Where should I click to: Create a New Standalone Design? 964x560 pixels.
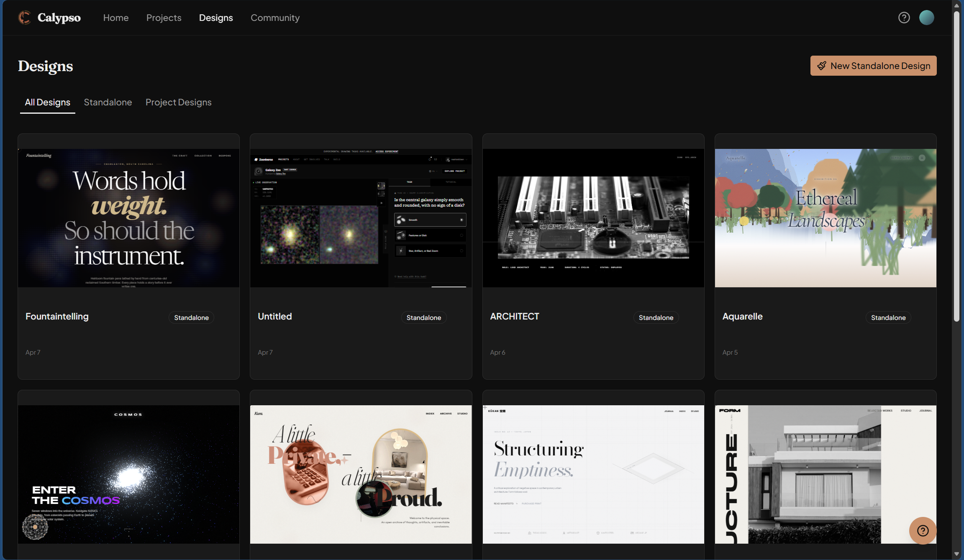[x=873, y=66]
